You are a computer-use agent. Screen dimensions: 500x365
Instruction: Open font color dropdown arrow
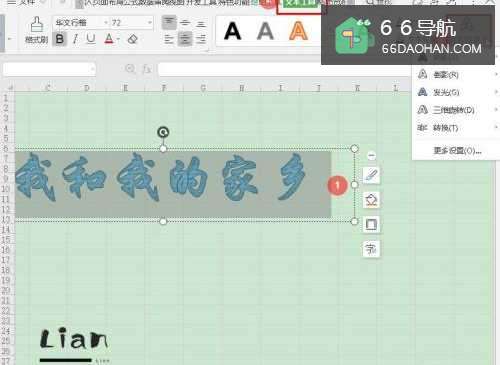point(118,40)
